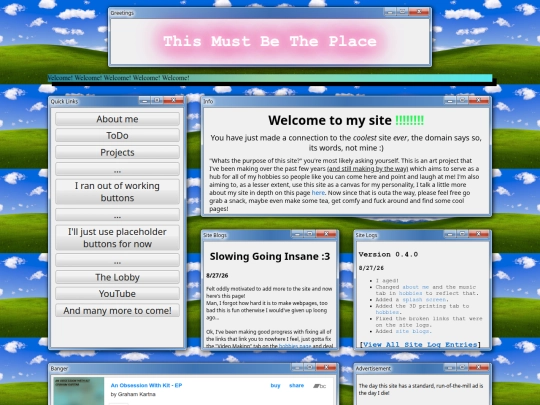Screen dimensions: 540x405
Task: Minimize the Greetings window
Action: [390, 12]
